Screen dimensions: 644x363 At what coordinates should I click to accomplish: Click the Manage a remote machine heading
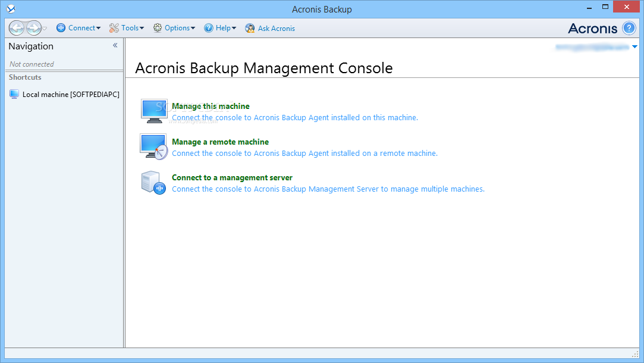(x=220, y=142)
